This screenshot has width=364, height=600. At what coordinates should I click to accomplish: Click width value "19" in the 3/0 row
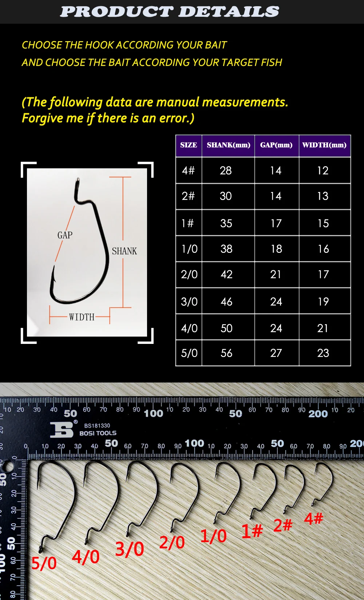click(323, 302)
